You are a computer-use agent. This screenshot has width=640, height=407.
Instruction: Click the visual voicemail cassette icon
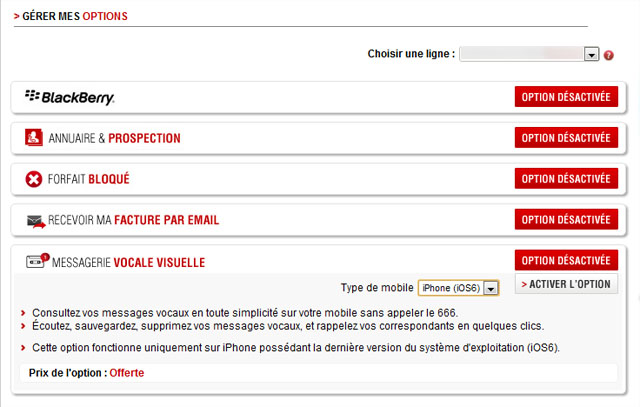pos(36,262)
